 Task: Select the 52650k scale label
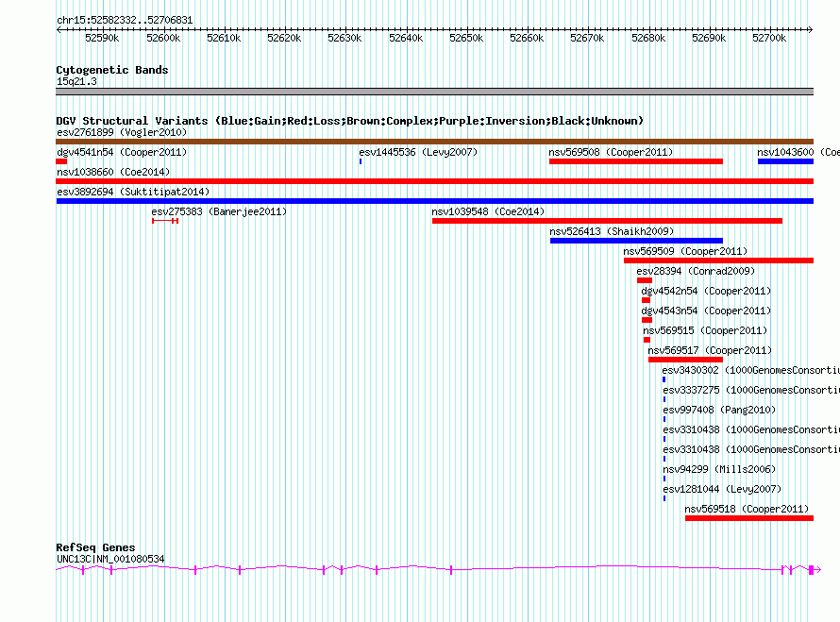point(466,38)
